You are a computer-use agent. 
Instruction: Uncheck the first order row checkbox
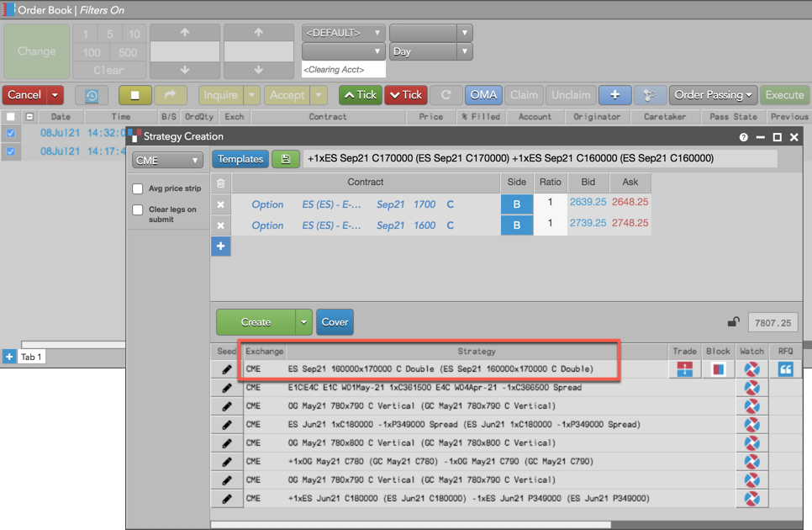point(10,133)
